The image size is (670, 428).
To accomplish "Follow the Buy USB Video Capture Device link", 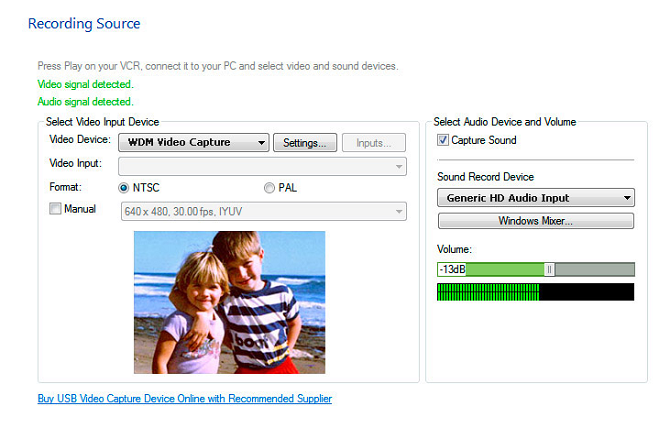I will (184, 399).
